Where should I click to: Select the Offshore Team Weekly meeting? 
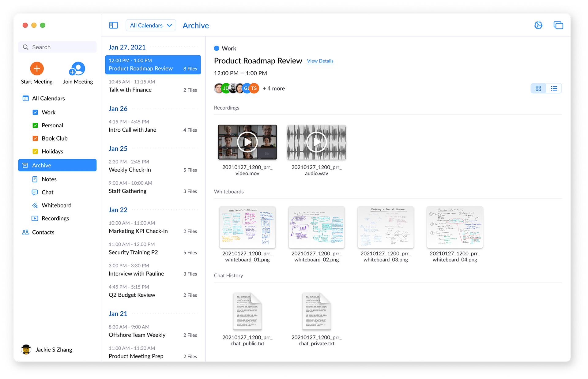[153, 331]
